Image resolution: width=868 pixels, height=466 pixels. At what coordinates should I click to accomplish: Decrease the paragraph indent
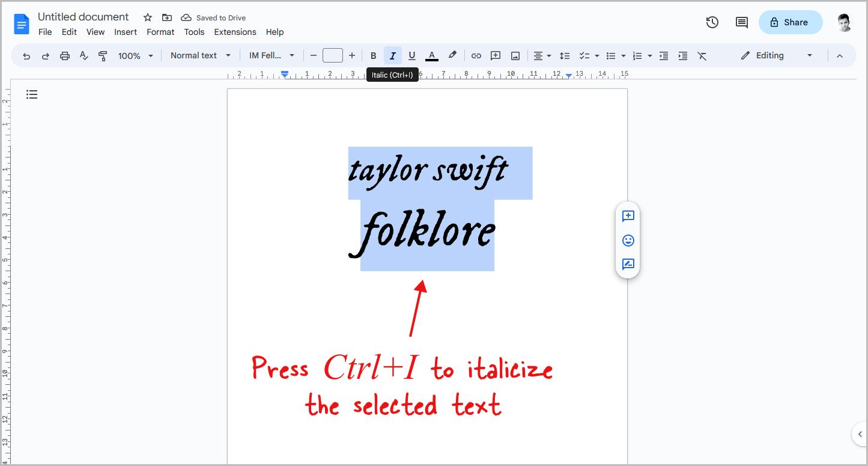(664, 56)
